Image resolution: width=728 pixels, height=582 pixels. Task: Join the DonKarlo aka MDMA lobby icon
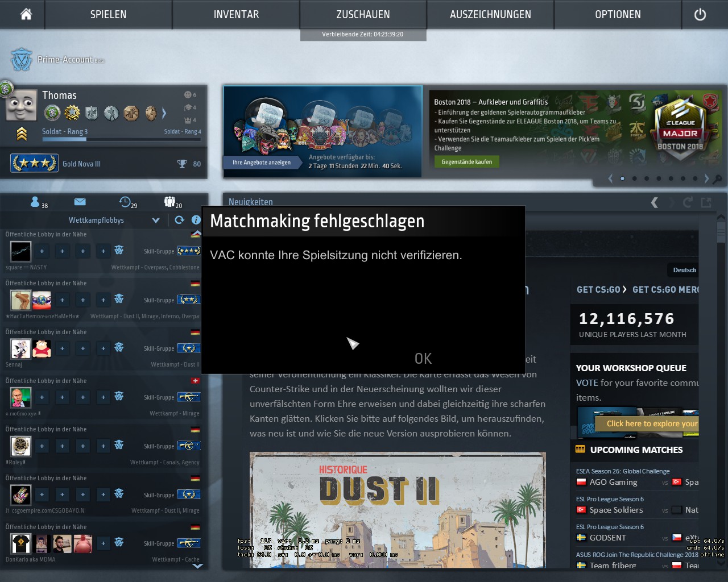119,543
